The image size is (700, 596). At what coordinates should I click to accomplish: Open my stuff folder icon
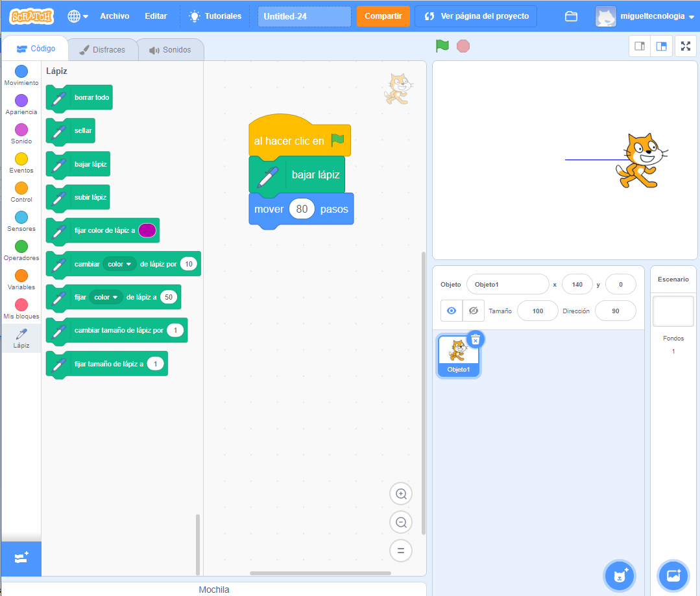coord(571,16)
